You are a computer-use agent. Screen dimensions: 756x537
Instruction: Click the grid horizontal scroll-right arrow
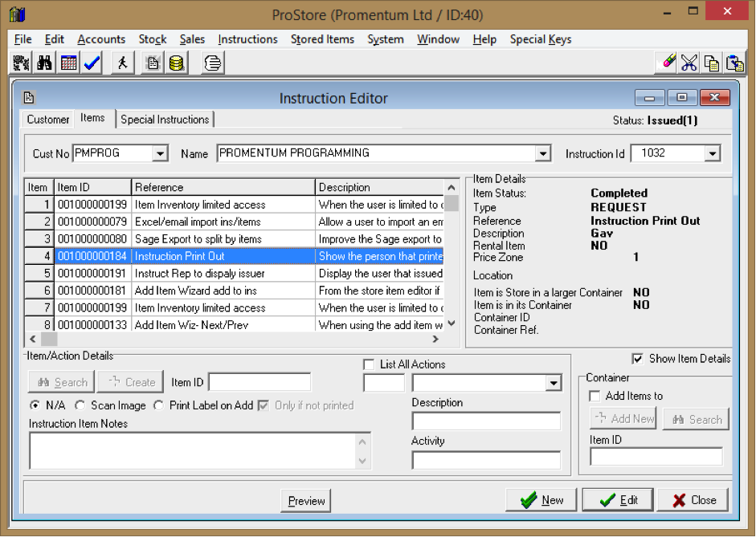pyautogui.click(x=435, y=339)
